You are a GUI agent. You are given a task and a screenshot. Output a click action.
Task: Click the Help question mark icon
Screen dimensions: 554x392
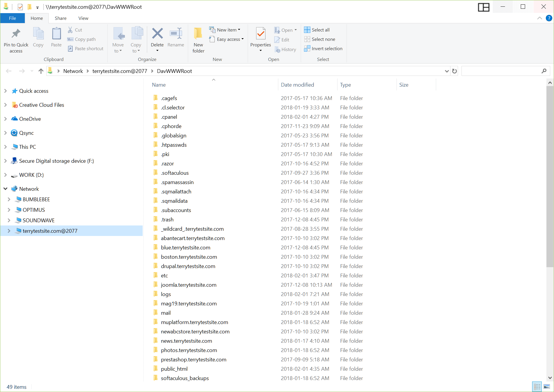point(549,18)
